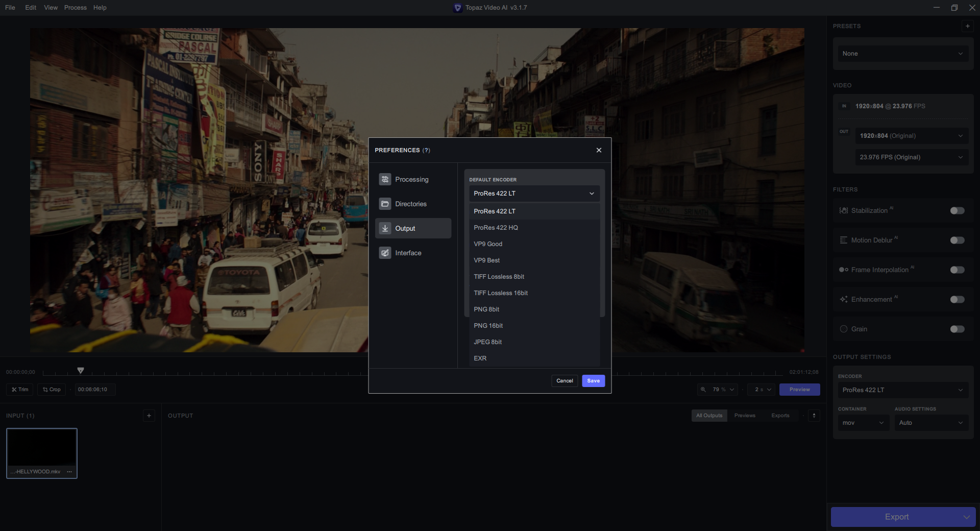Open the Directories preferences section
The height and width of the screenshot is (531, 980).
tap(413, 204)
